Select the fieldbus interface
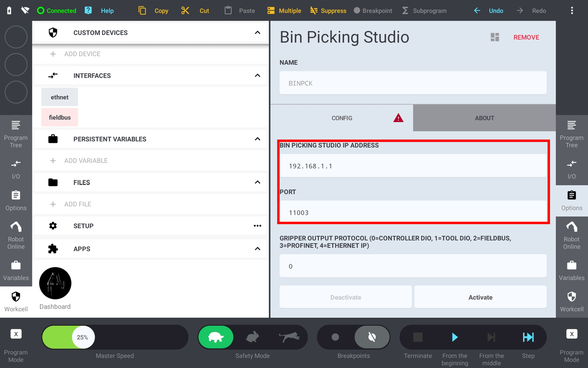Screen dimensions: 588x368 coord(60,117)
